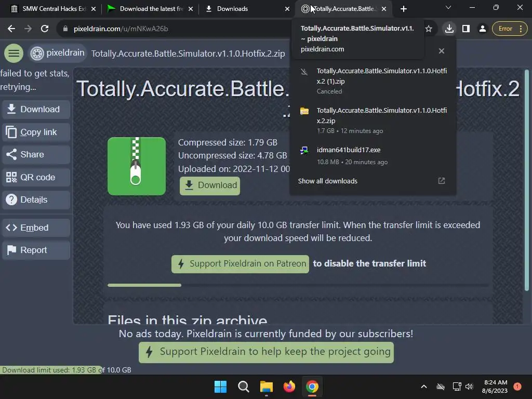The image size is (532, 399).
Task: Open Chrome Error update menu
Action: click(510, 29)
